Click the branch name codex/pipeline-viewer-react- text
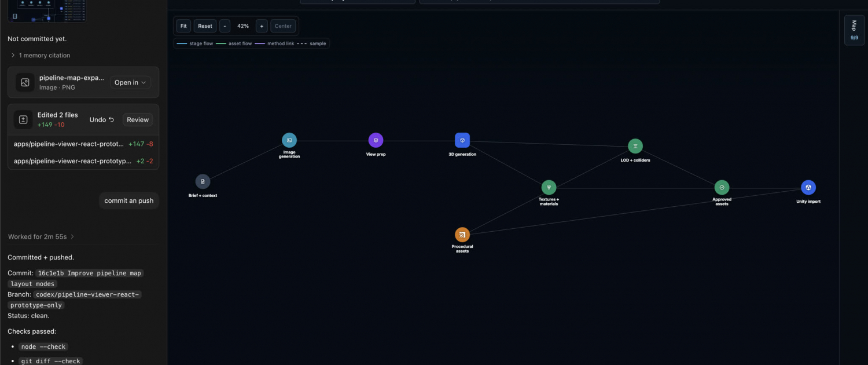 click(87, 294)
